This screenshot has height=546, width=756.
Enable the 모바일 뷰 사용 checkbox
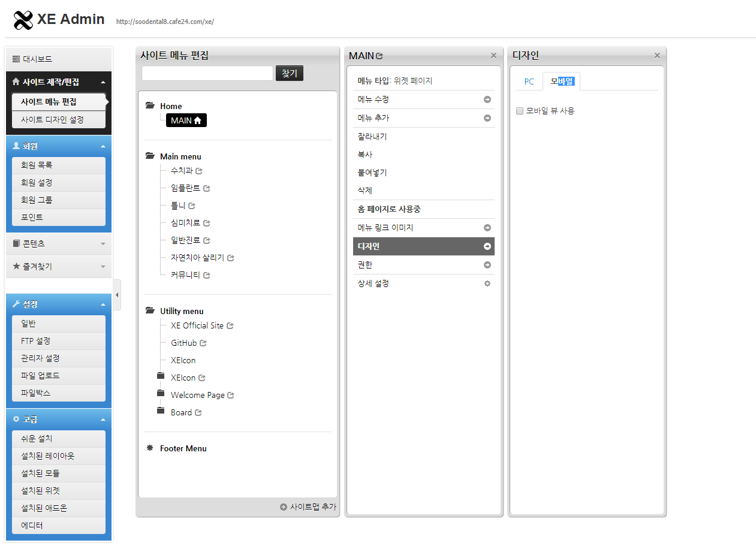point(520,111)
